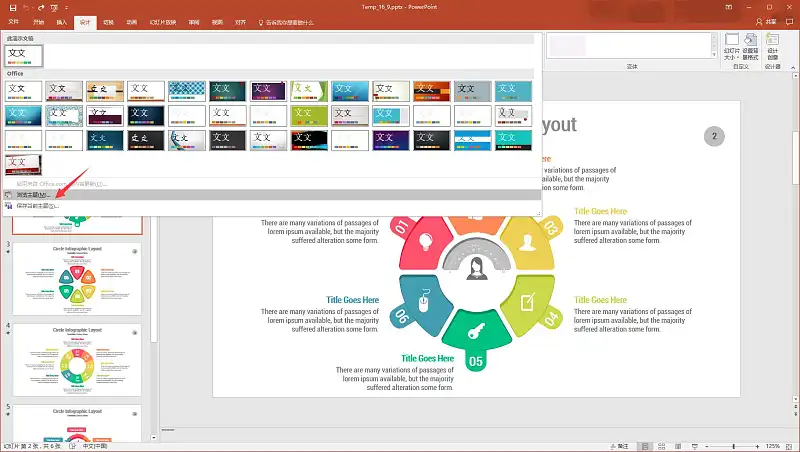Open the comments icon at top right
Viewport: 800px width, 452px height.
coord(791,21)
